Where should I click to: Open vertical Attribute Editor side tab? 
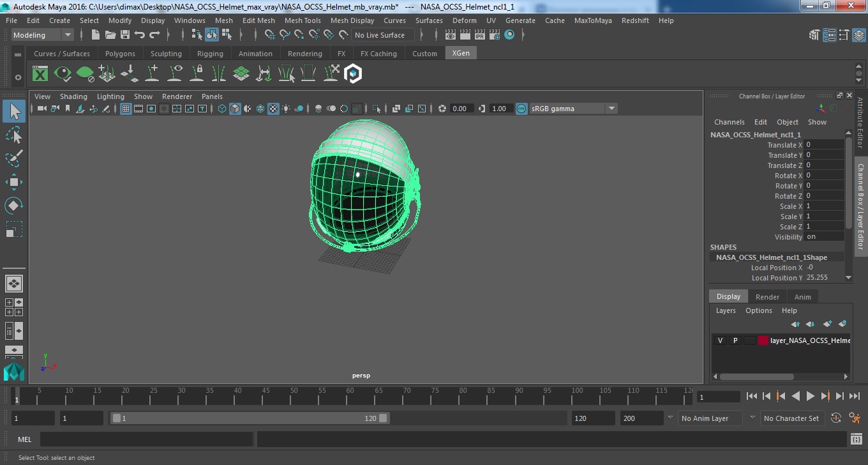coord(860,123)
